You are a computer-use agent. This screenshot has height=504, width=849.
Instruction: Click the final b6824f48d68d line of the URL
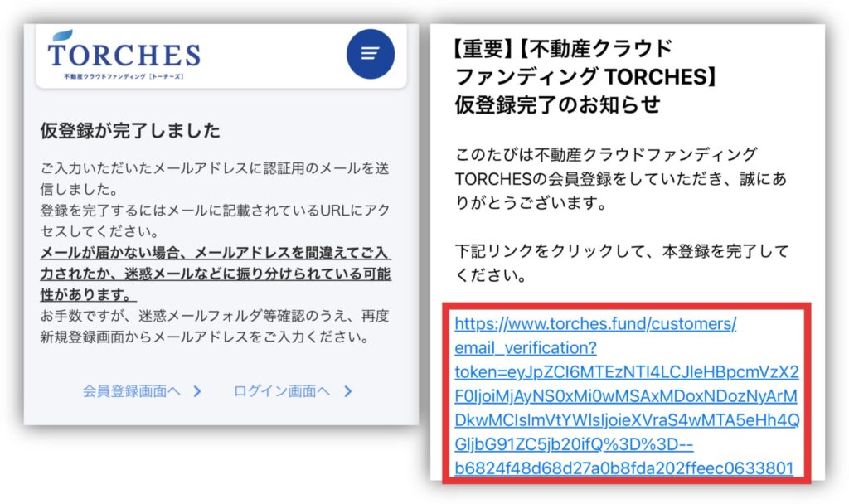click(623, 468)
